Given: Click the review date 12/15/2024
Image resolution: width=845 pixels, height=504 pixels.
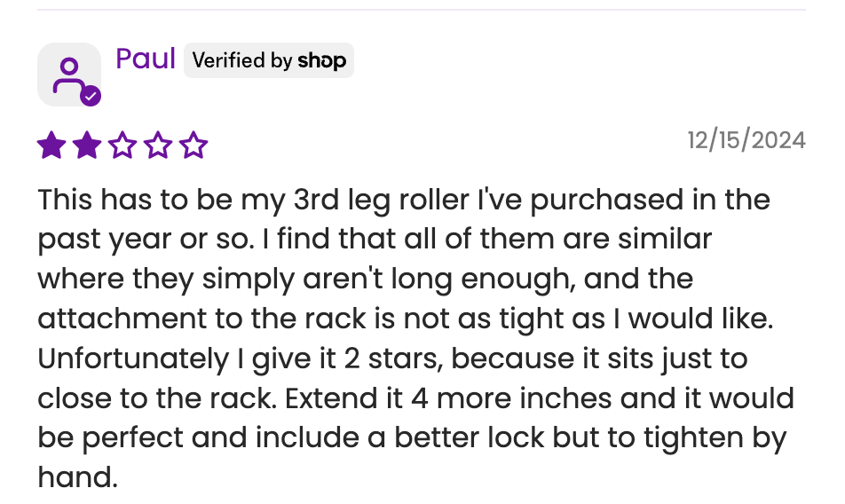Looking at the screenshot, I should (746, 140).
